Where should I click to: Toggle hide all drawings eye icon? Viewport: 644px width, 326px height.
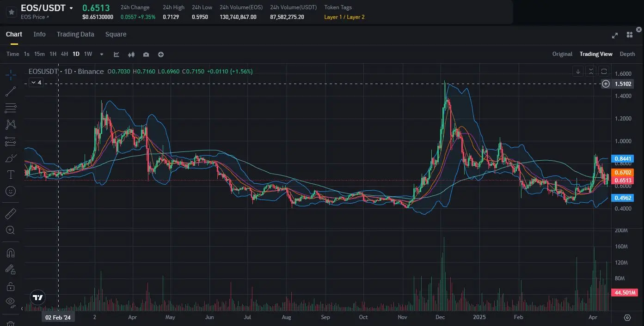point(11,302)
